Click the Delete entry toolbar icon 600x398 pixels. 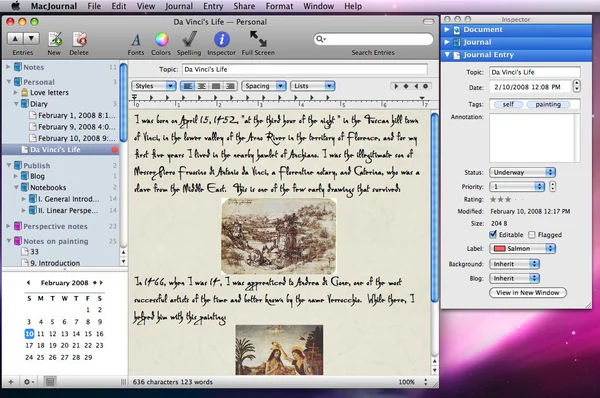[80, 39]
